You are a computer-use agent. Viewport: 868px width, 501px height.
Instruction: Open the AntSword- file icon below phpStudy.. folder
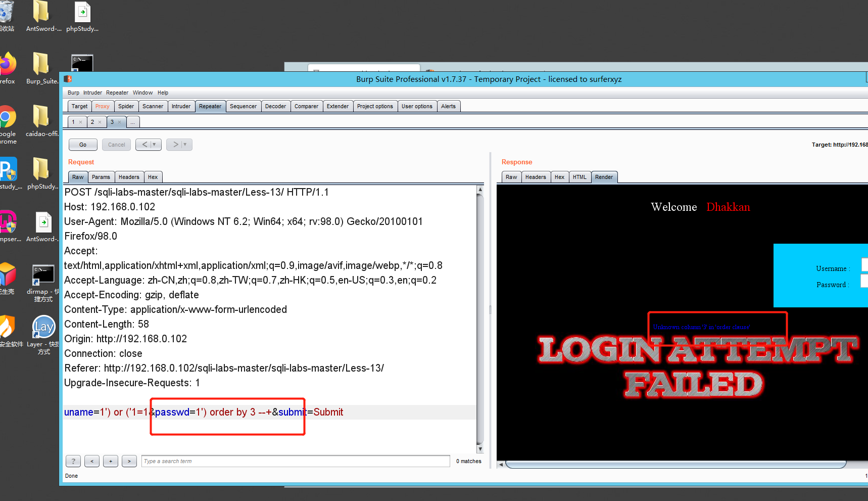43,226
